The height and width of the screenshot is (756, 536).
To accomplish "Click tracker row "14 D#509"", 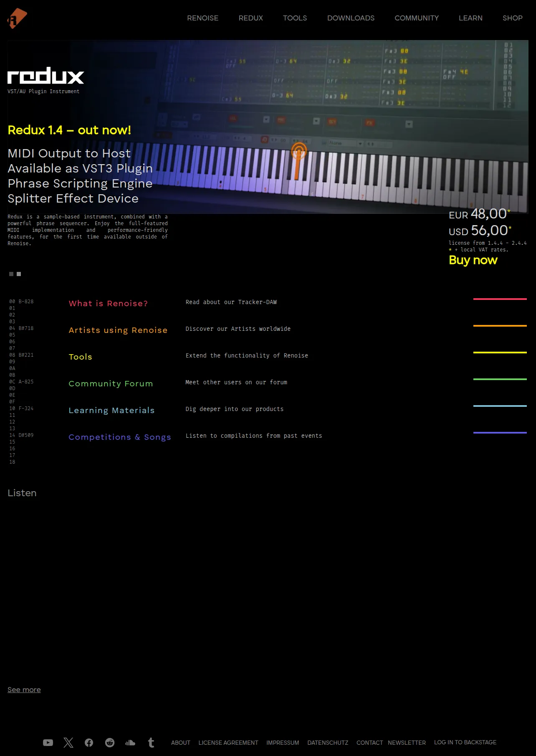I will (21, 435).
